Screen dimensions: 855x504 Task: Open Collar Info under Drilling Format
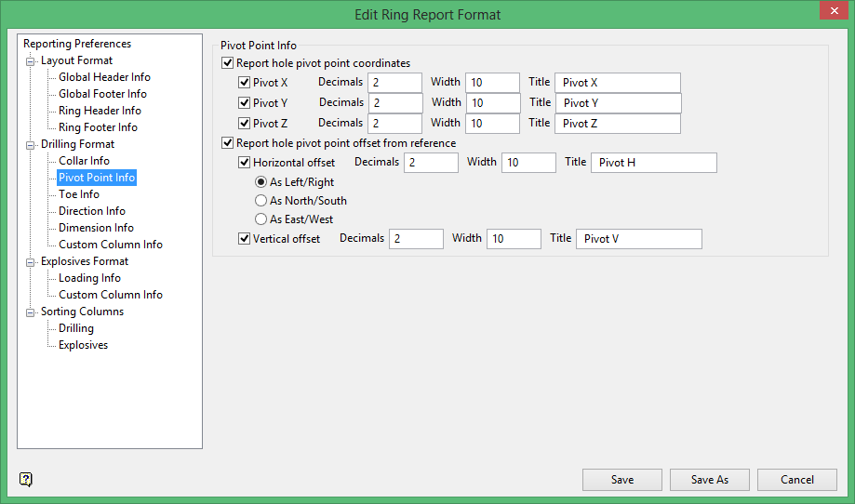(84, 161)
